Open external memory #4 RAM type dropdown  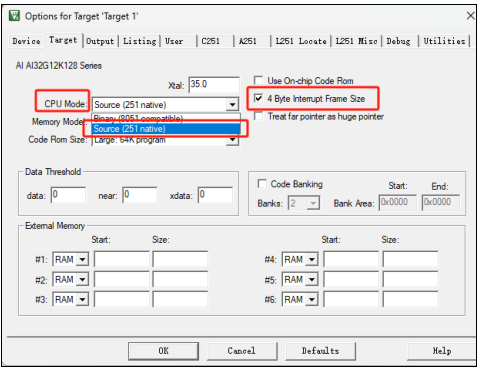click(x=312, y=259)
